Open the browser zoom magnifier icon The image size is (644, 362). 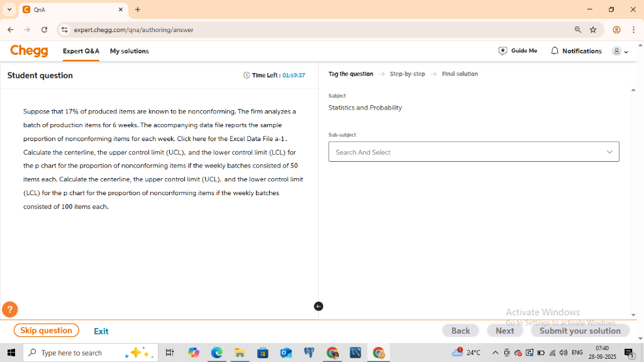click(577, 30)
